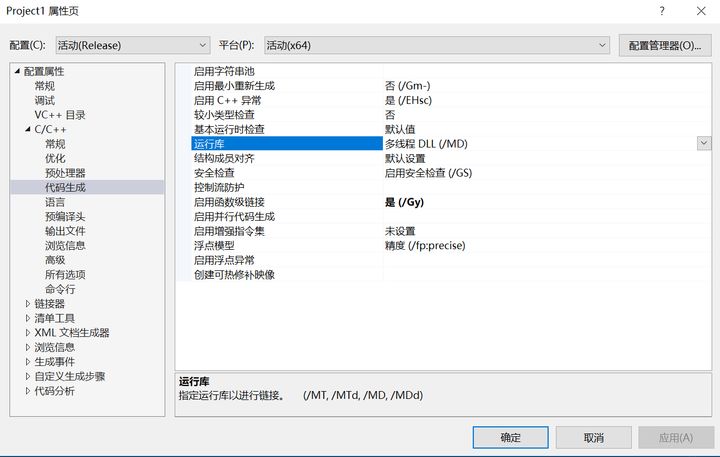Screen dimensions: 720x457
Task: Click the 配置管理器(O)... button
Action: (665, 45)
